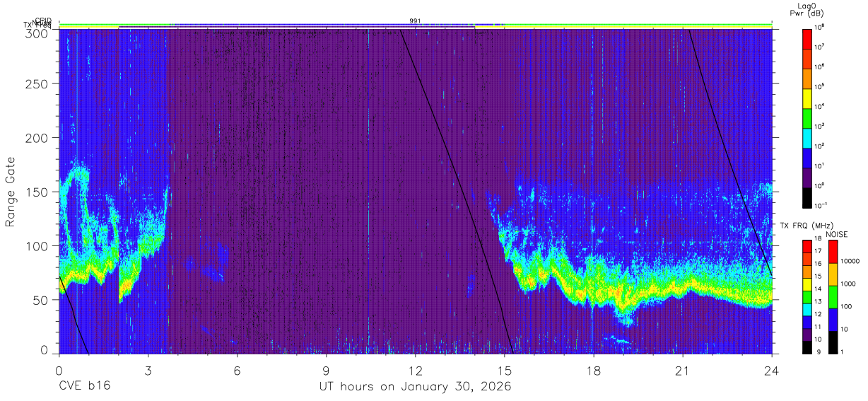Click the 'CVE b16' radar beam label
The width and height of the screenshot is (868, 401).
point(84,387)
